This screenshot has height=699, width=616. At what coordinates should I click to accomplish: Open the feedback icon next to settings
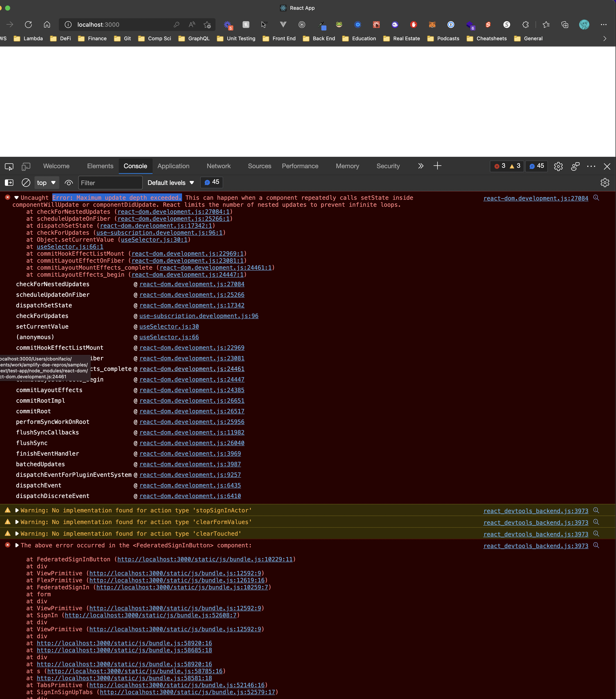(575, 166)
